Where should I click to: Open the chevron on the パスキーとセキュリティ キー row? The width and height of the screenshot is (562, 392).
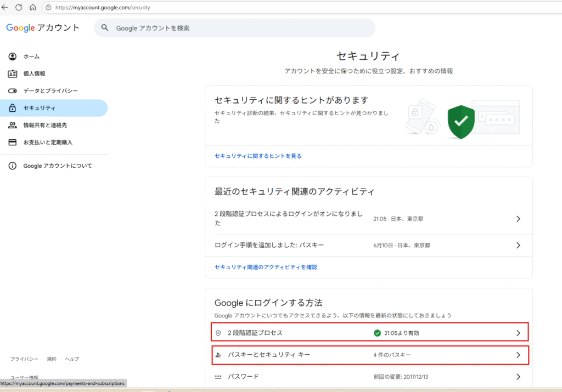[x=518, y=355]
